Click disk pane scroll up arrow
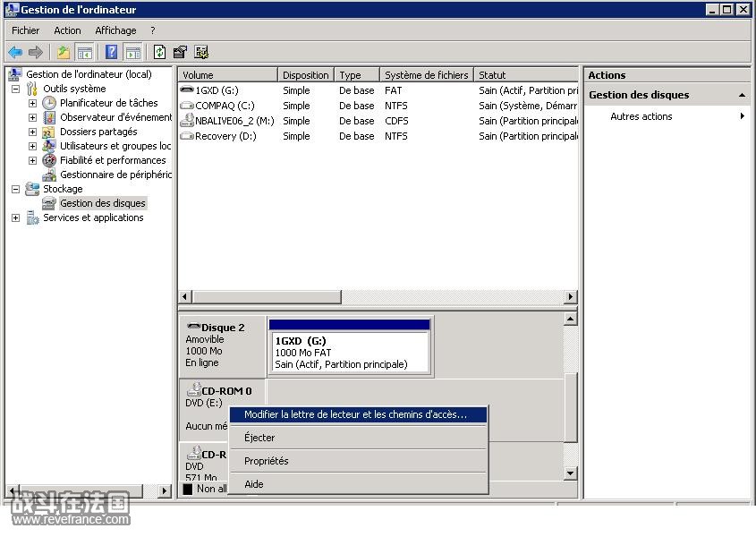Image resolution: width=756 pixels, height=537 pixels. (x=571, y=319)
